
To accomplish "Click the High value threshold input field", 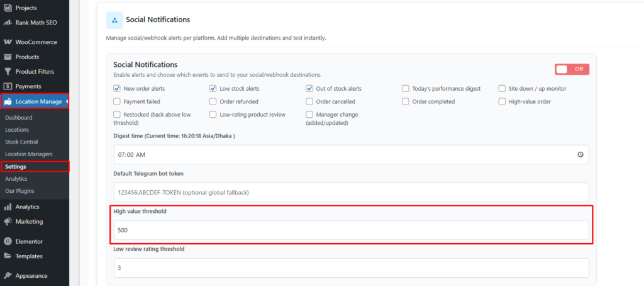I will 351,230.
